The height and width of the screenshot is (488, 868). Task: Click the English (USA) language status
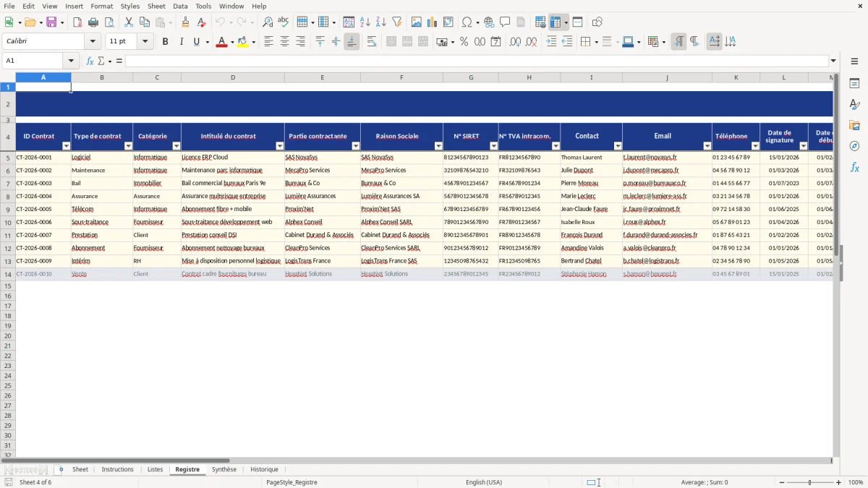coord(484,482)
